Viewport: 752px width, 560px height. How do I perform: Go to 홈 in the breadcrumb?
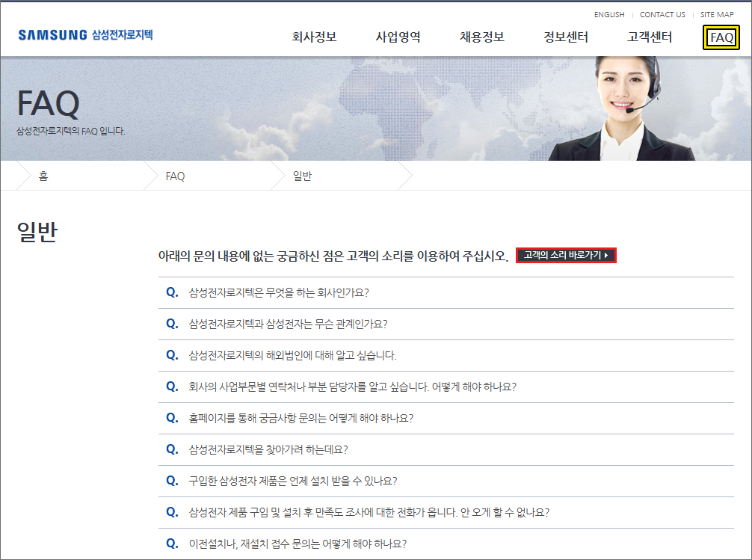[x=43, y=176]
